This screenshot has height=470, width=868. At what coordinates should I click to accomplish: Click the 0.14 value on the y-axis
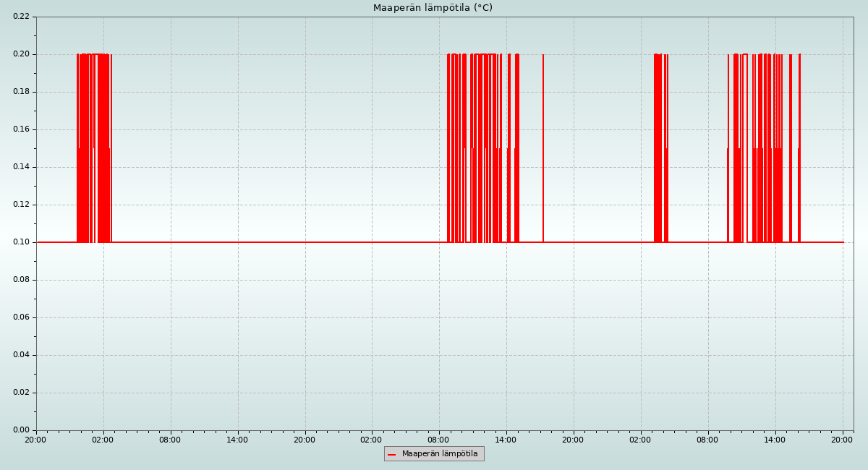pos(21,167)
